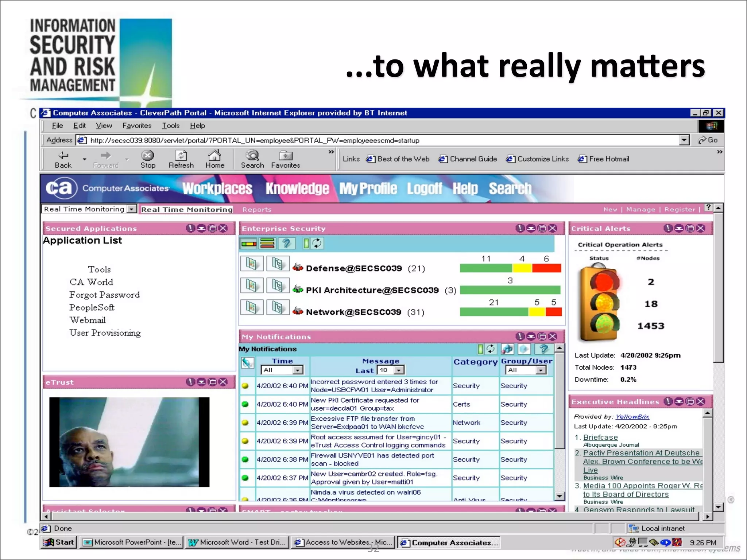Switch to the Reports tab
747x560 pixels.
257,210
